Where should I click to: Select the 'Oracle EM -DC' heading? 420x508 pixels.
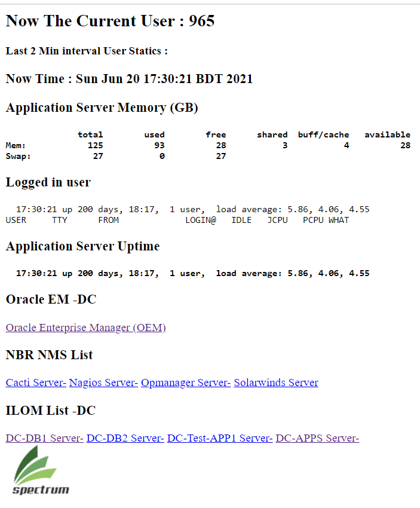[x=51, y=299]
